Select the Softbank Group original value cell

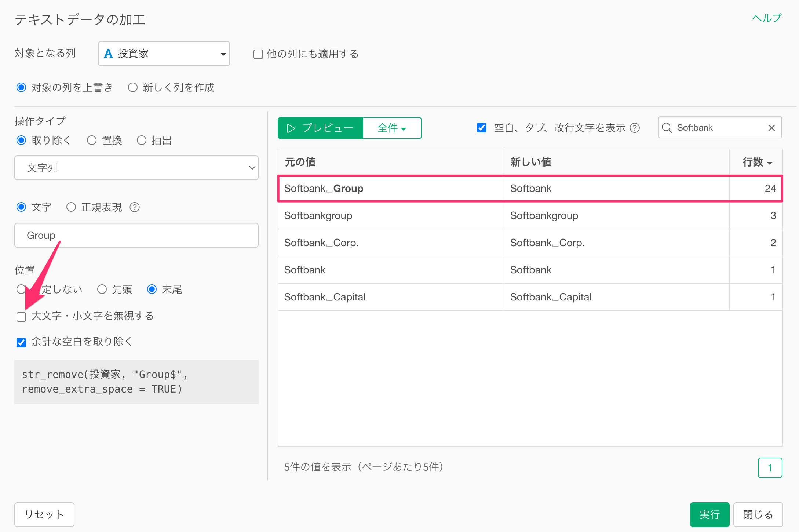[391, 189]
